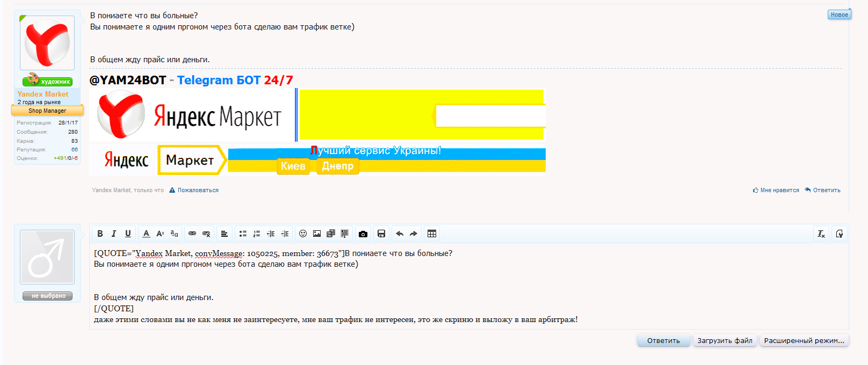Viewport: 868px width, 365px height.
Task: Open the @YAM24BOT signature link
Action: point(128,80)
